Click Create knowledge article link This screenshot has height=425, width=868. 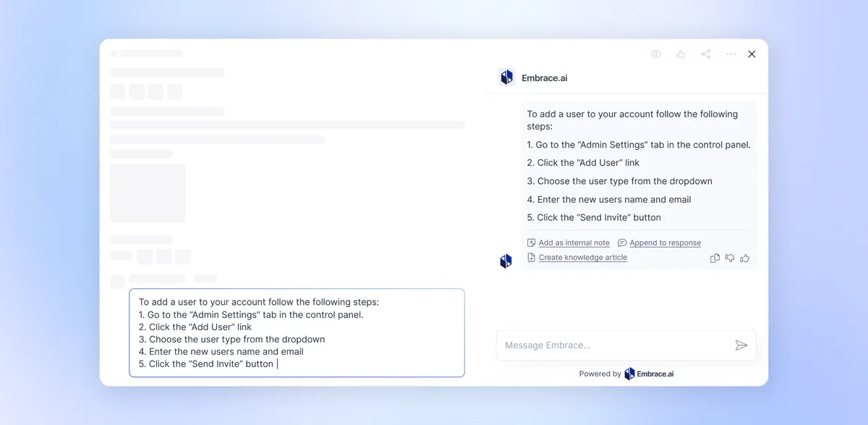pyautogui.click(x=583, y=258)
